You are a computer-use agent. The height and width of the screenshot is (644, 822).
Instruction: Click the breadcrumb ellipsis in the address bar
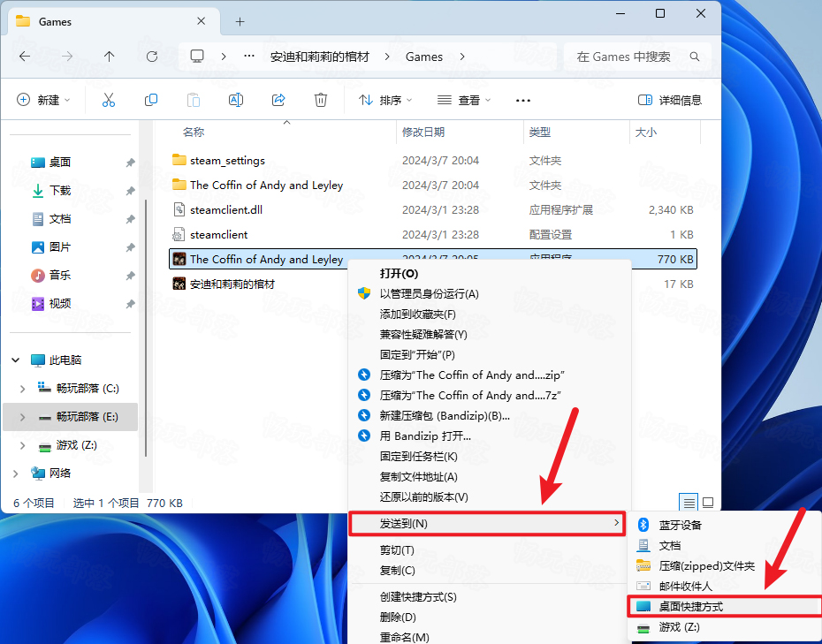click(249, 56)
